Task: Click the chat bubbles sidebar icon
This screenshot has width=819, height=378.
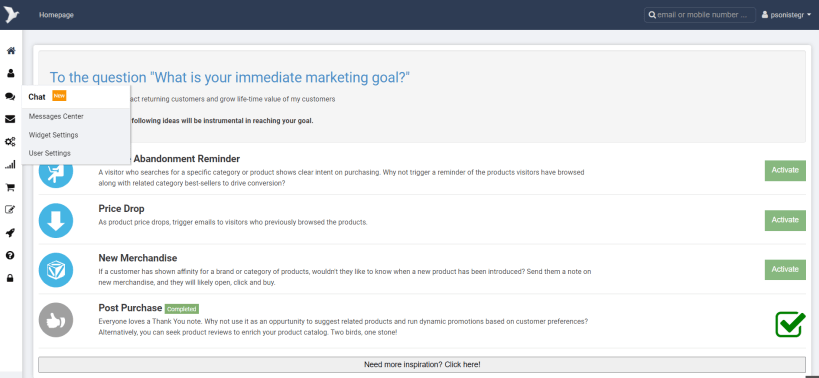Action: (x=10, y=97)
